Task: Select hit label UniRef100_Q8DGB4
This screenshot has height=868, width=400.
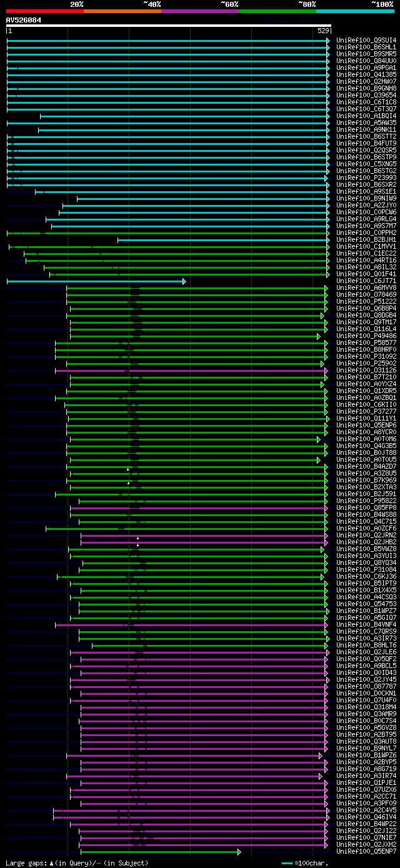Action: 366,315
